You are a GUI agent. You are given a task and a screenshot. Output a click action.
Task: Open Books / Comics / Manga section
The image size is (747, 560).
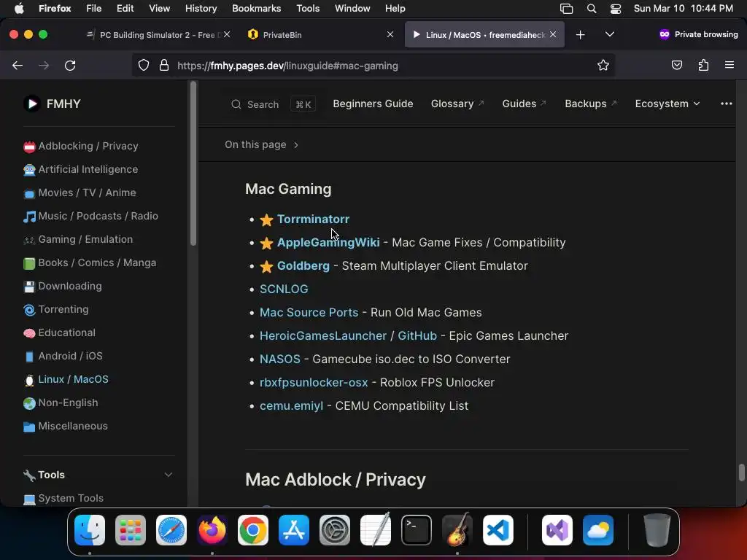coord(90,262)
